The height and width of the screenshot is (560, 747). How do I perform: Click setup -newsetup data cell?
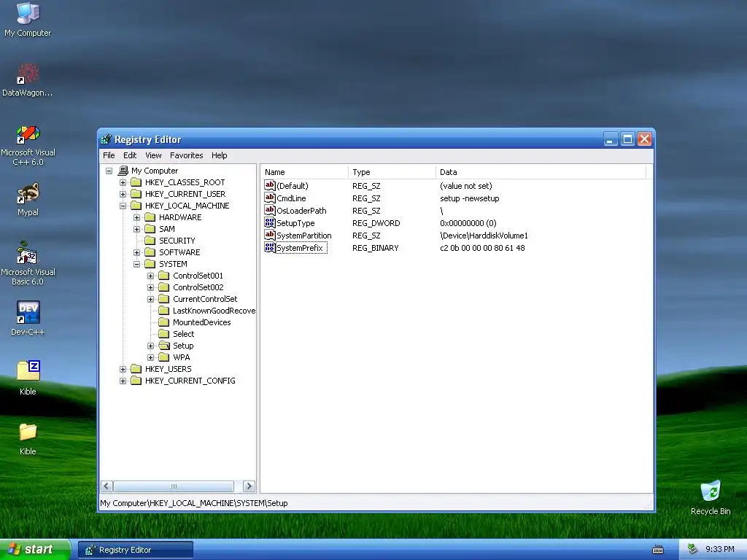[469, 198]
